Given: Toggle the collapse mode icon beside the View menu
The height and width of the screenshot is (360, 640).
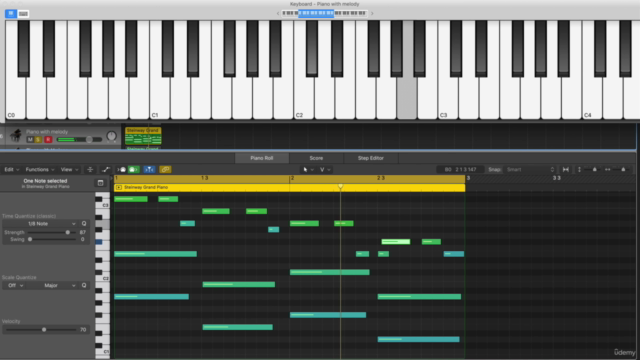Looking at the screenshot, I should click(90, 169).
